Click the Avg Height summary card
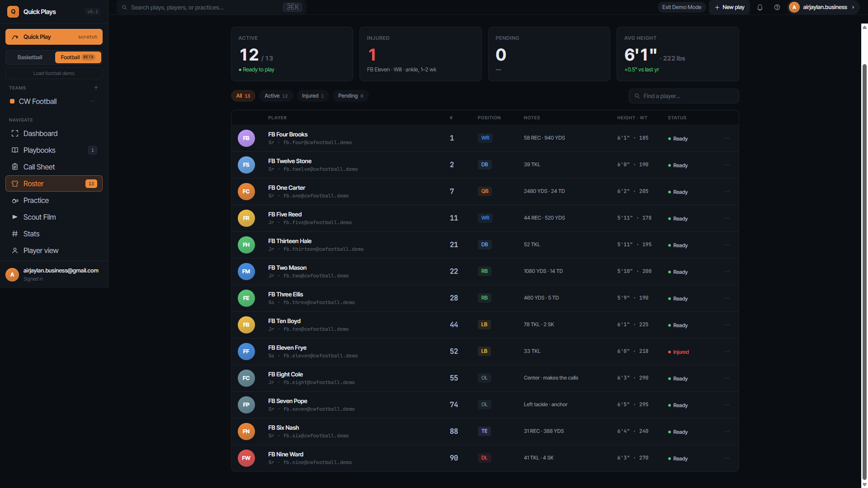868x488 pixels. point(678,54)
